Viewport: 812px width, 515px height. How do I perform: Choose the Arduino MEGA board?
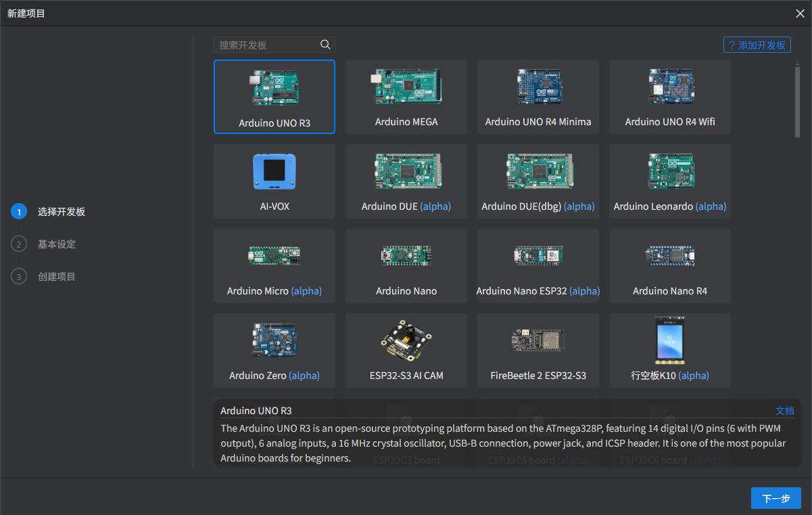pos(406,97)
